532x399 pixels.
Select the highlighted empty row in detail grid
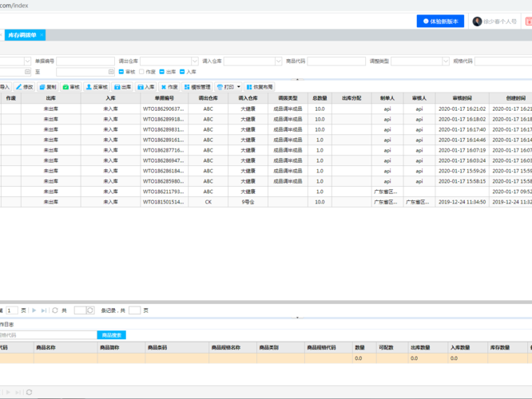coord(266,358)
